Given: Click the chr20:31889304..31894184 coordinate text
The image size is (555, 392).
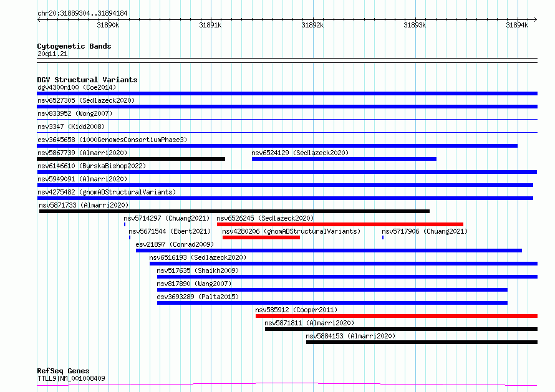Looking at the screenshot, I should tap(82, 14).
